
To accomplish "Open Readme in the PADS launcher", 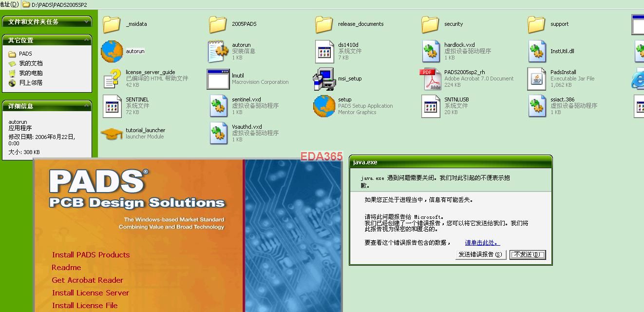I will pos(67,267).
